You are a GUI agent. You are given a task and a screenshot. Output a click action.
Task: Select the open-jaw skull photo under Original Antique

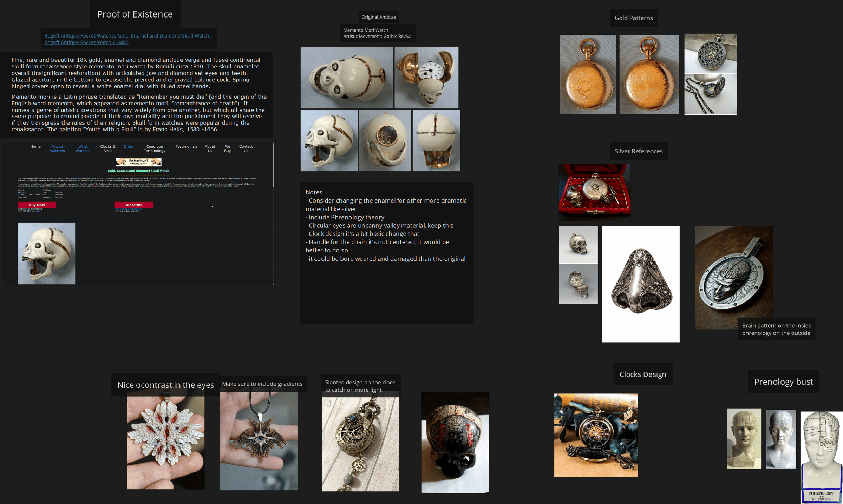[x=329, y=140]
